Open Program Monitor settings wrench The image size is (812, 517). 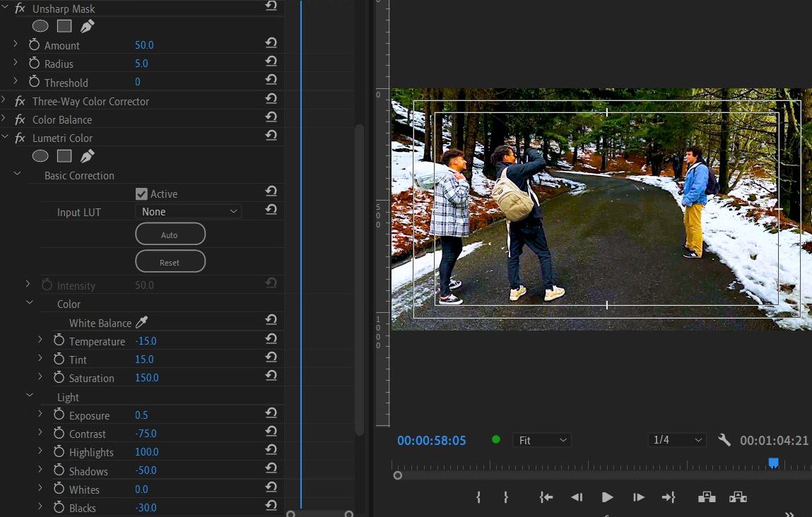[724, 440]
